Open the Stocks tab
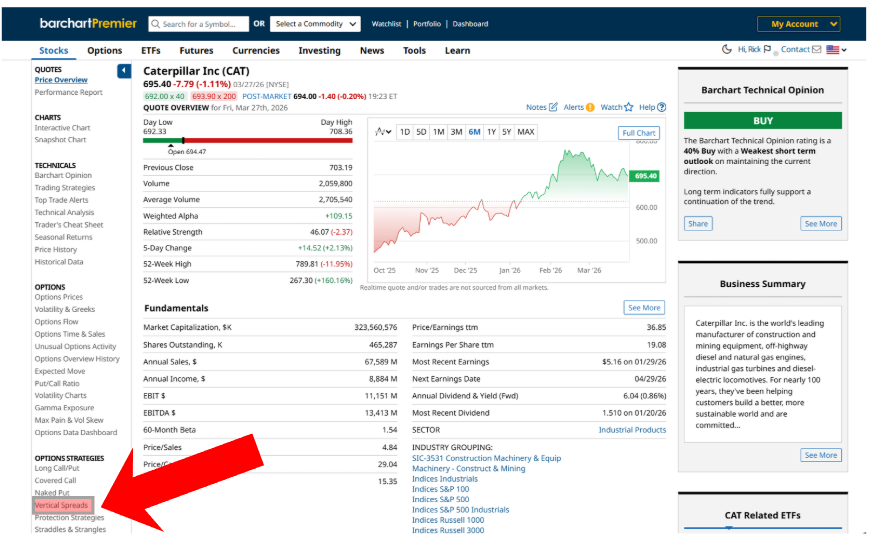This screenshot has width=870, height=549. point(54,51)
